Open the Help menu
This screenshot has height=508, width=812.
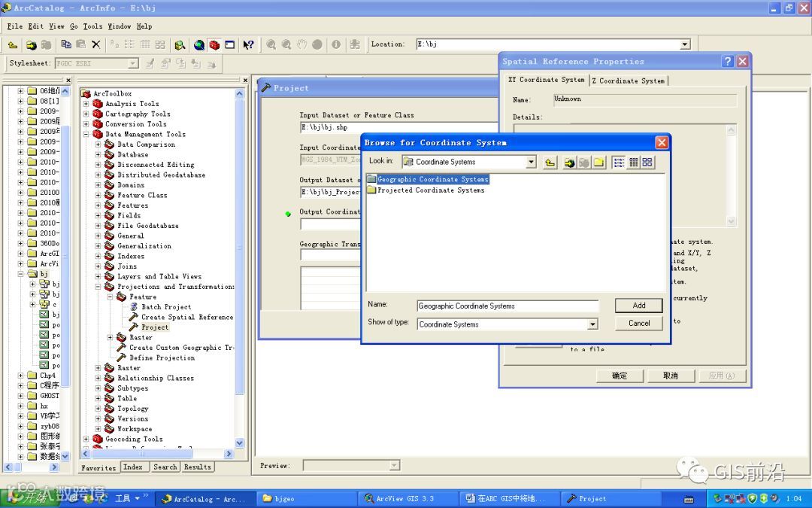[144, 26]
